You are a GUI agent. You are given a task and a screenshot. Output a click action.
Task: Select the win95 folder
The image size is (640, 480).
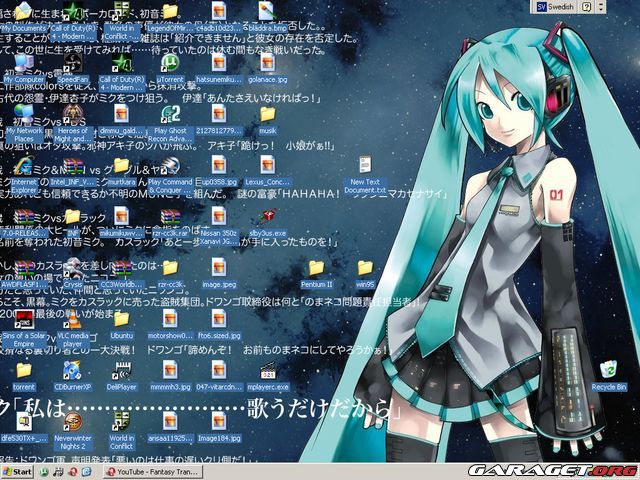[x=365, y=268]
